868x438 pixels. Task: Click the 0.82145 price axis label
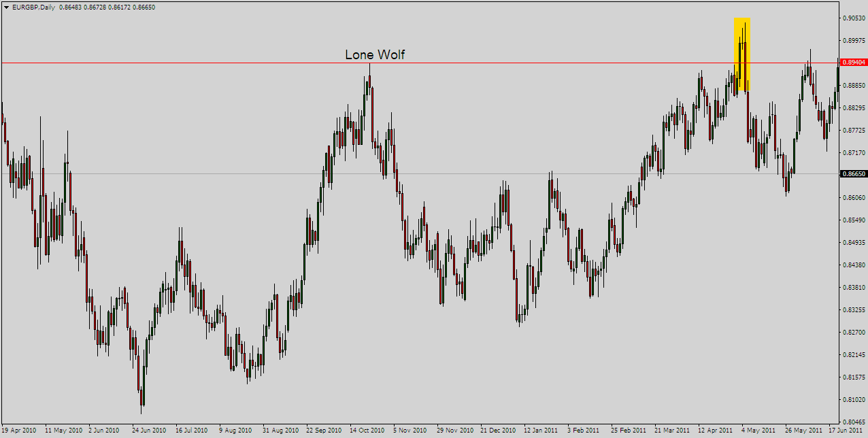(x=855, y=354)
